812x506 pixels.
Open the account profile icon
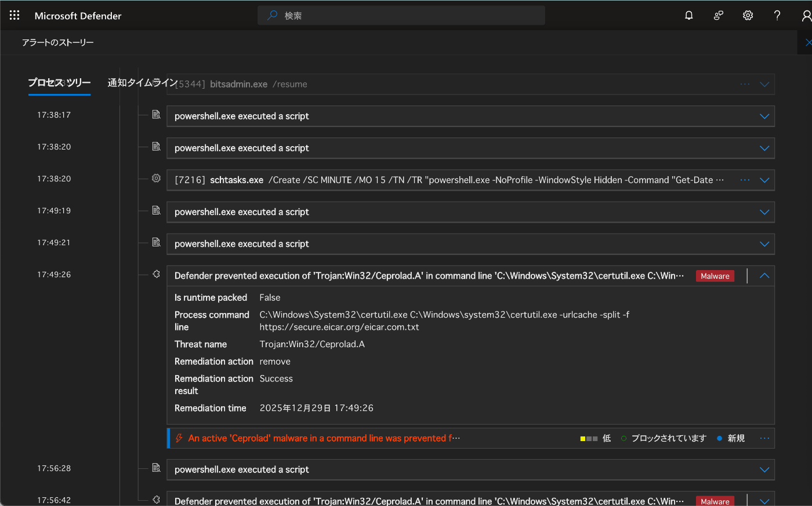(807, 15)
